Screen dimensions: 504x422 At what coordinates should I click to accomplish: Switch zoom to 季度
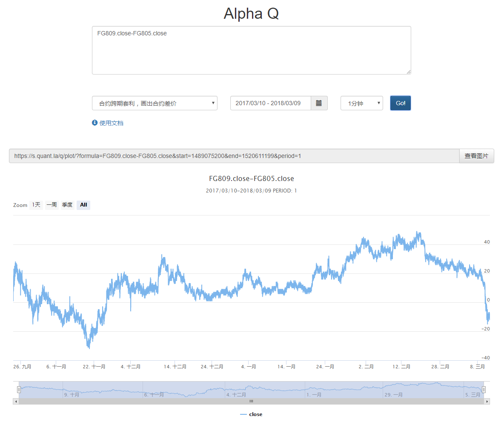click(67, 205)
